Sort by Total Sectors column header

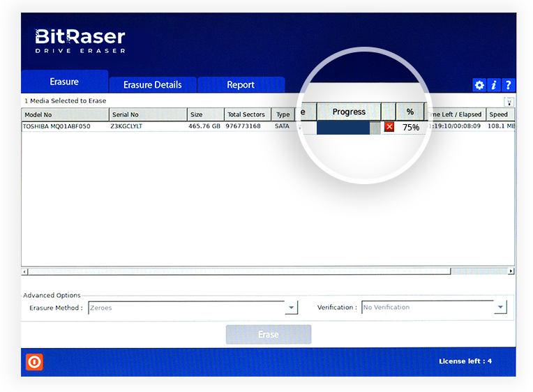pos(248,114)
